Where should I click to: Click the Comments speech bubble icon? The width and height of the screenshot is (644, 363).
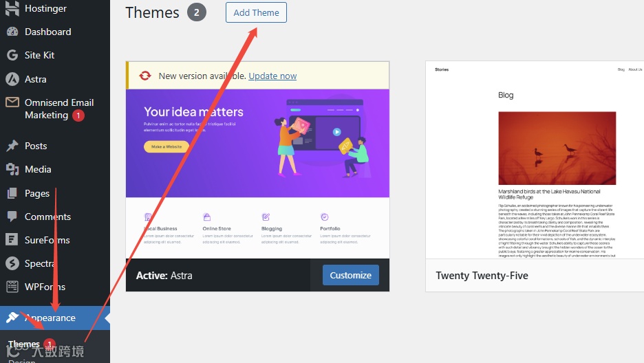[x=12, y=216]
